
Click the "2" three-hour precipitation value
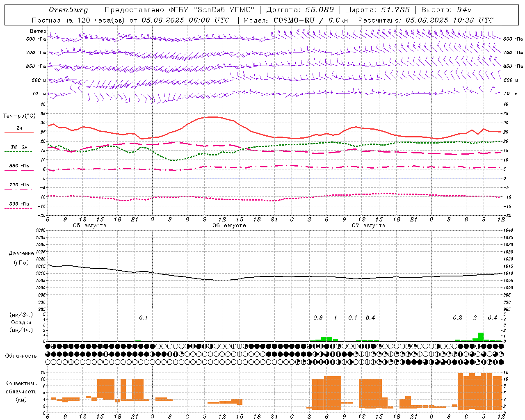point(475,318)
